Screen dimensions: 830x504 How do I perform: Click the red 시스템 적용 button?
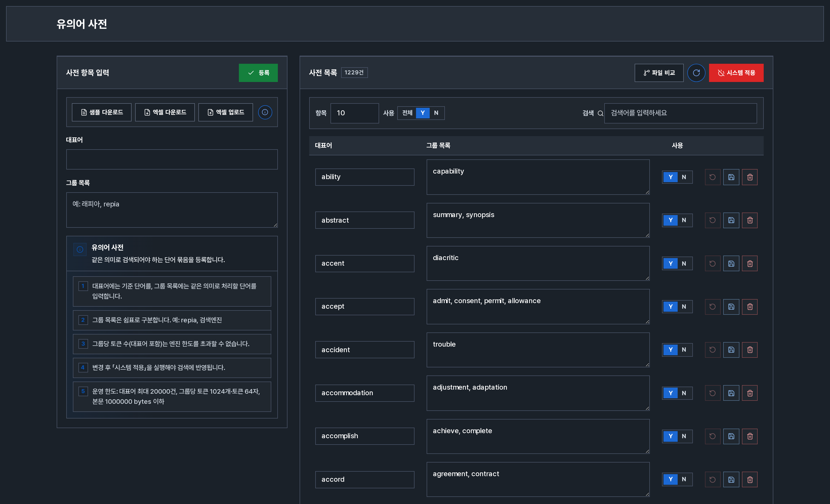[x=736, y=73]
